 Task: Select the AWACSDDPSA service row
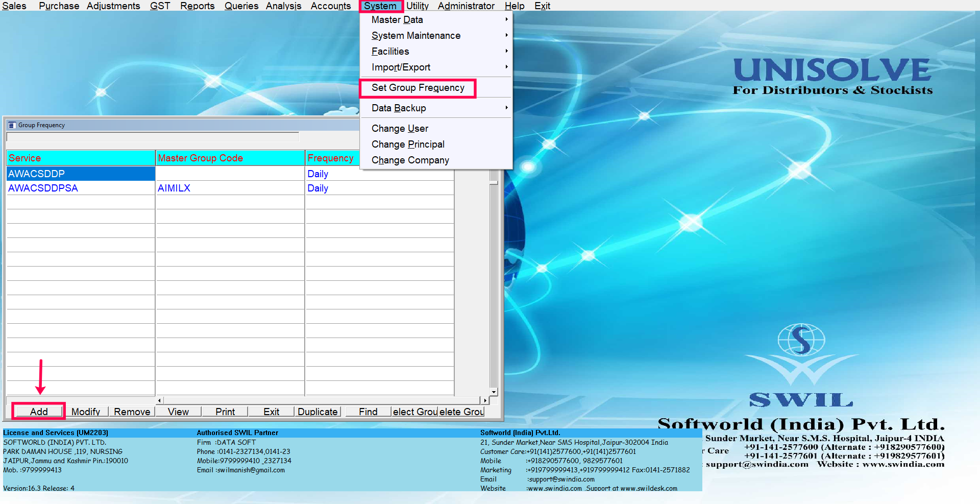[81, 188]
